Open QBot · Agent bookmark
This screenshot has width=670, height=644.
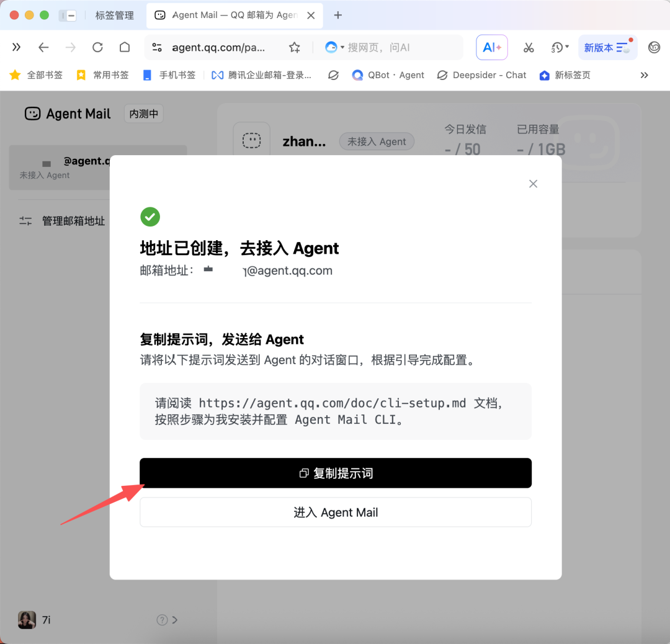[388, 75]
